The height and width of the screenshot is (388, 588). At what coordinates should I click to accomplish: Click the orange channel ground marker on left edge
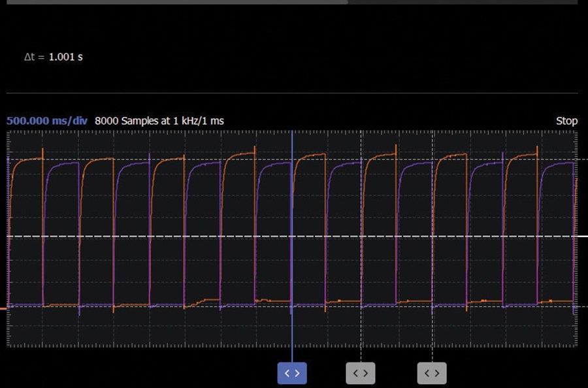tap(3, 309)
